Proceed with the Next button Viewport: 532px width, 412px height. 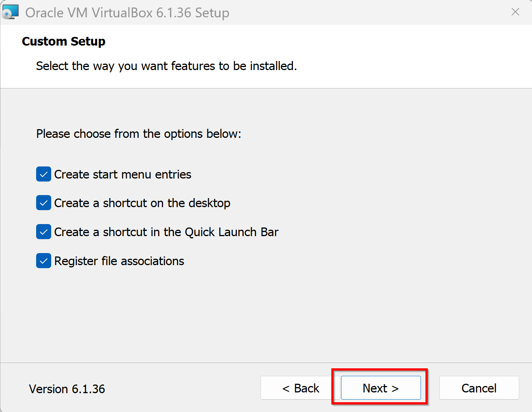click(x=381, y=388)
